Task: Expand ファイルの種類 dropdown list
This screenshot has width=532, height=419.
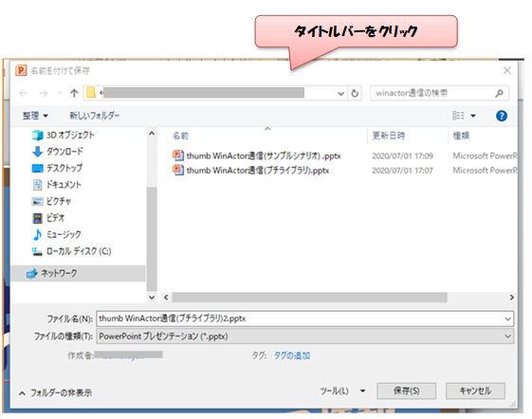Action: pyautogui.click(x=507, y=337)
